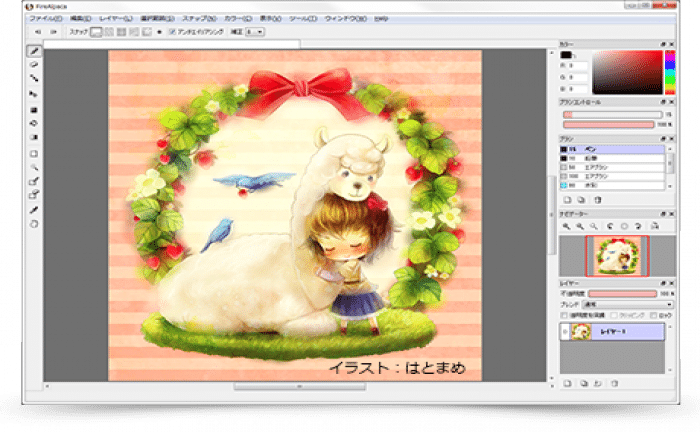Open the 補正 correction dropdown
This screenshot has width=700, height=432.
[x=255, y=32]
